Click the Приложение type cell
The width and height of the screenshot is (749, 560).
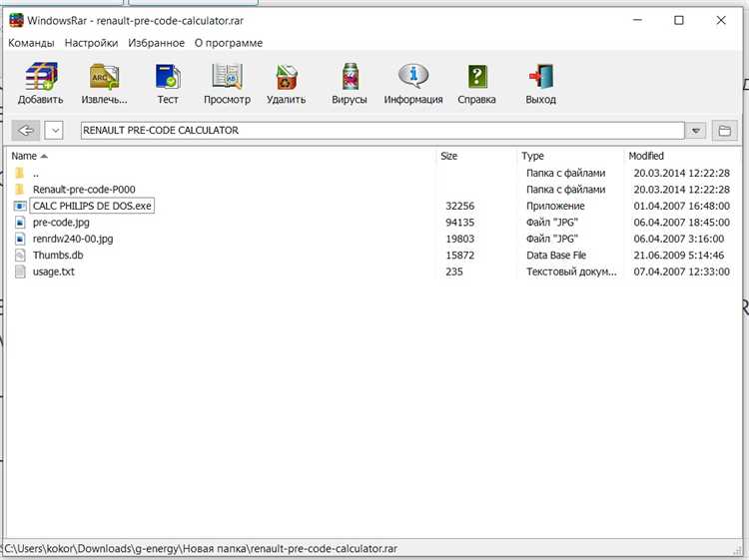pyautogui.click(x=555, y=206)
